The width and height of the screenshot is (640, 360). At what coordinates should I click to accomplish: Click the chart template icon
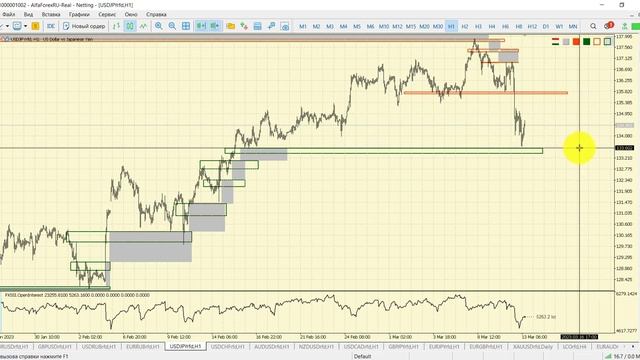pyautogui.click(x=17, y=26)
